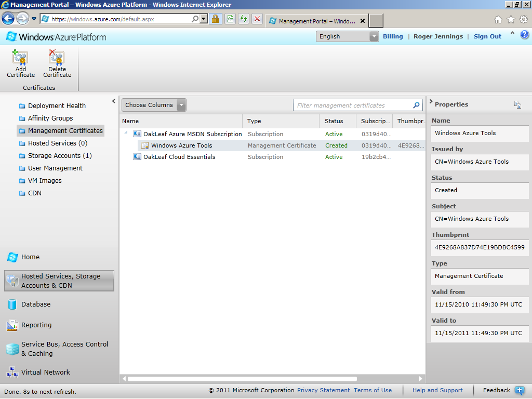Click the copy properties icon
This screenshot has width=532, height=399.
click(x=517, y=105)
